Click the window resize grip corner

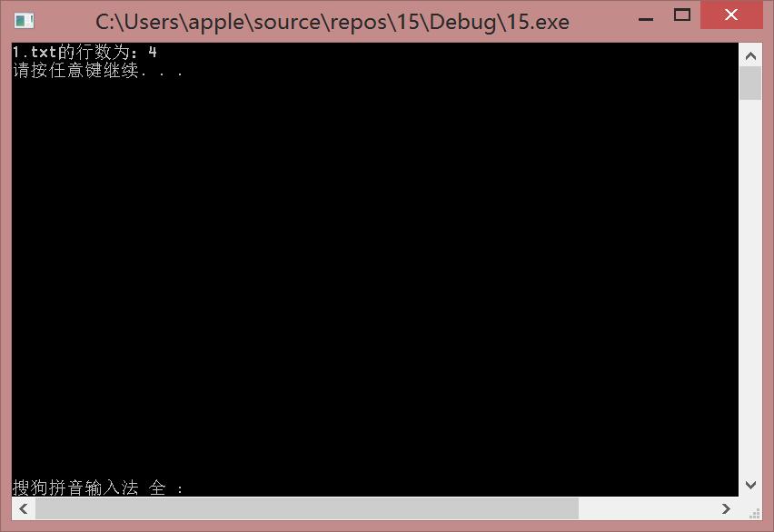pyautogui.click(x=754, y=513)
